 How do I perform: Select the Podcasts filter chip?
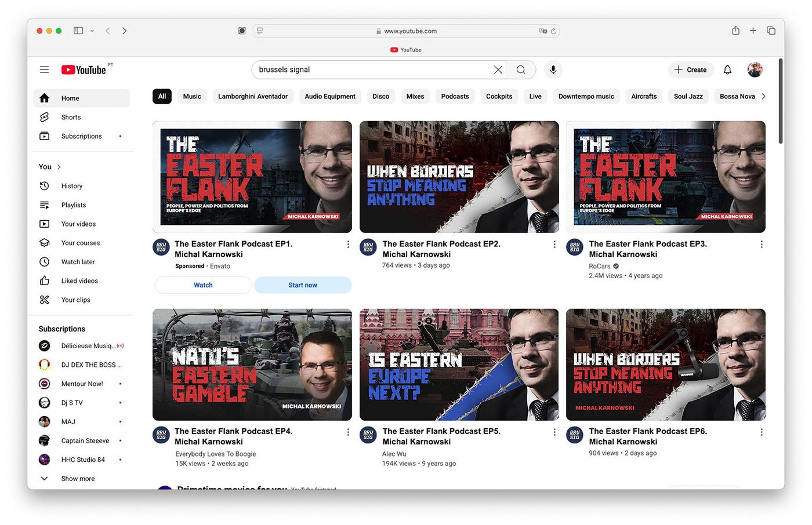point(455,96)
